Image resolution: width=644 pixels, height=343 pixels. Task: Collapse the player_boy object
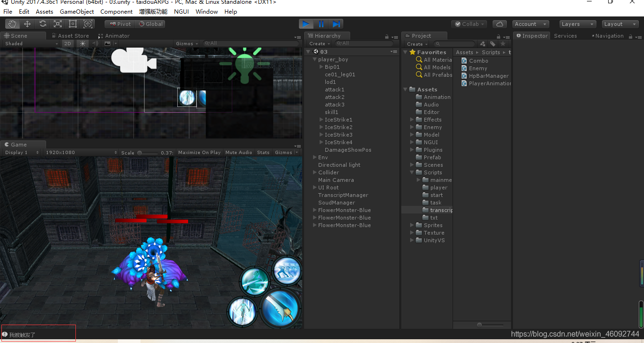click(x=315, y=59)
